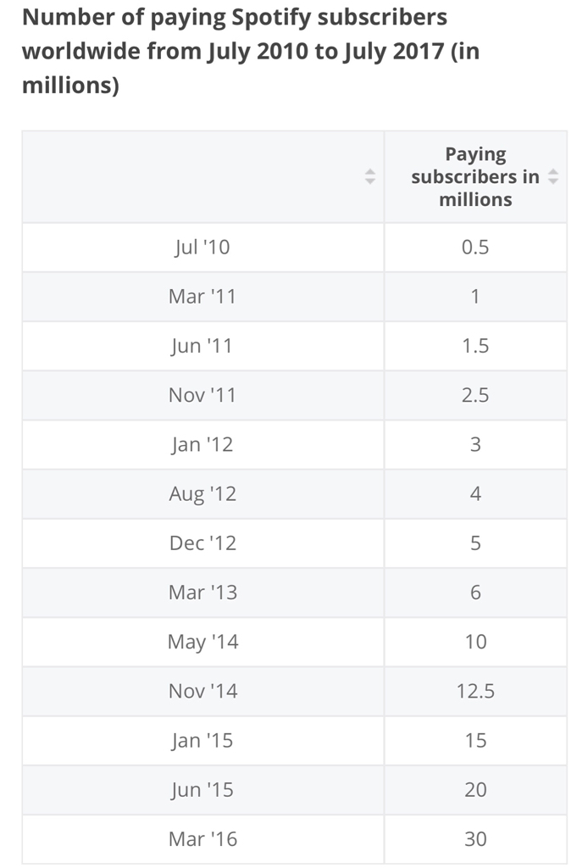This screenshot has width=588, height=868.
Task: Click the May '14 row label
Action: tap(202, 642)
